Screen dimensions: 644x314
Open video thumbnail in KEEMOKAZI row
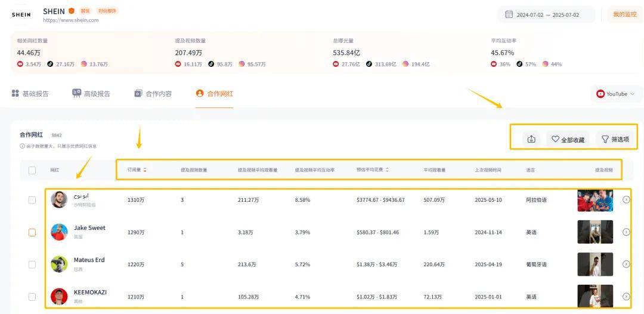pos(595,296)
